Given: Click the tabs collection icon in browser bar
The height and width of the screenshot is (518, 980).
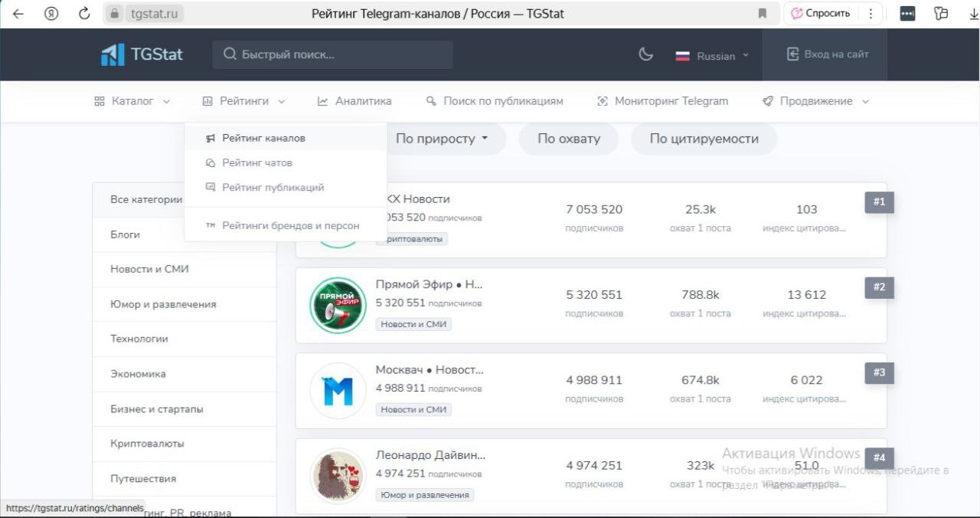Looking at the screenshot, I should [x=941, y=13].
